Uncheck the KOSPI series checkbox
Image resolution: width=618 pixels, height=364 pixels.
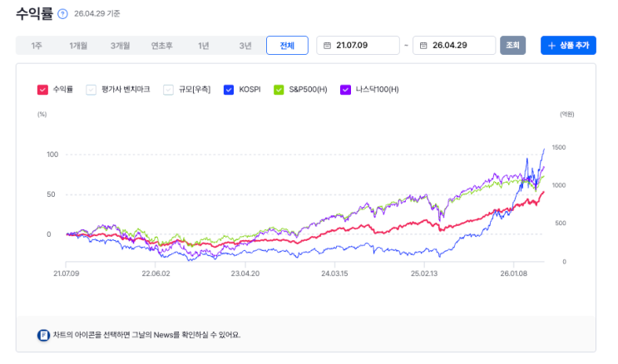(229, 90)
